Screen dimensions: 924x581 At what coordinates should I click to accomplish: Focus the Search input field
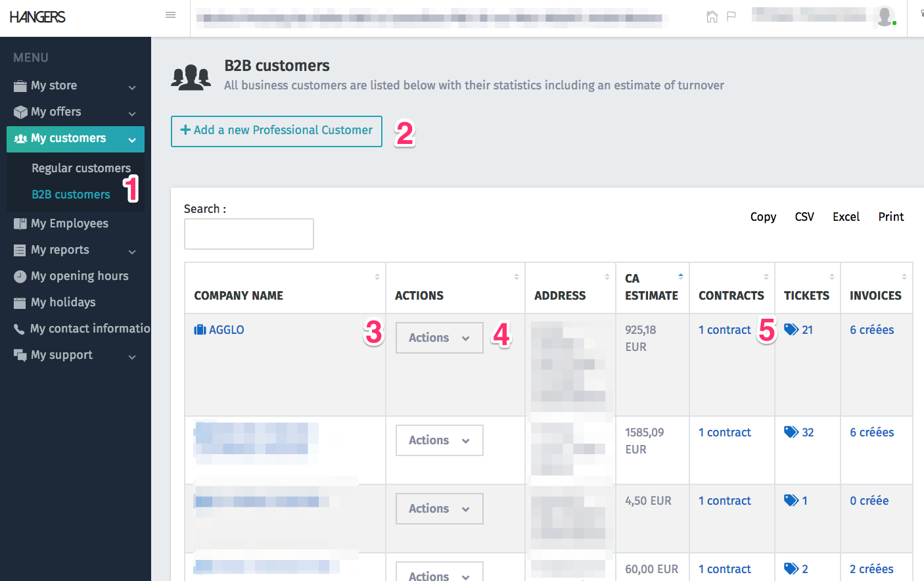(249, 234)
